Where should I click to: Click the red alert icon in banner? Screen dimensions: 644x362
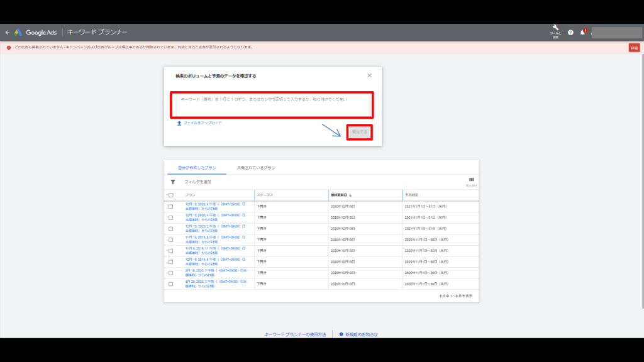tap(9, 47)
